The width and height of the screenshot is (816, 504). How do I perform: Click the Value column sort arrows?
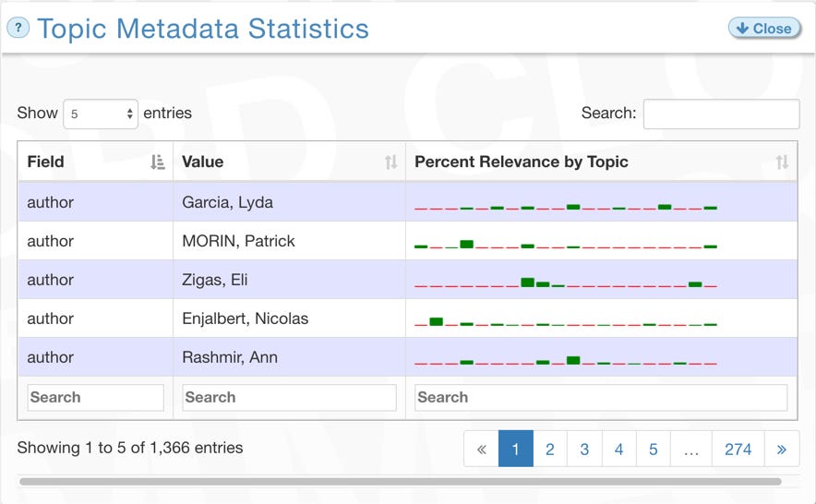pyautogui.click(x=390, y=162)
